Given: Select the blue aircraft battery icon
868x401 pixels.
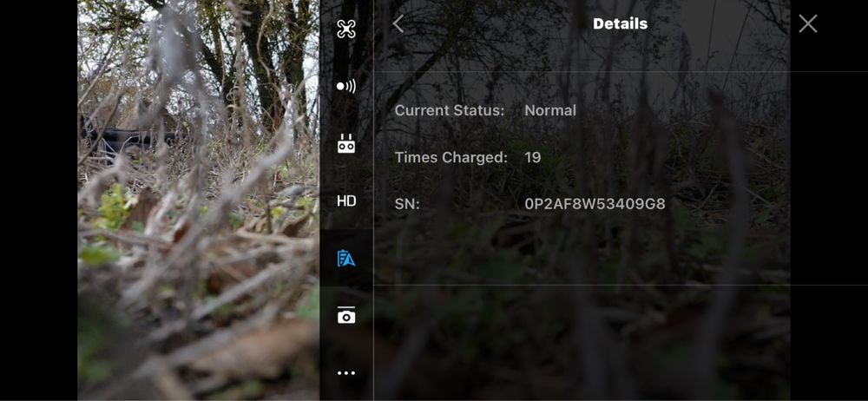Looking at the screenshot, I should (x=346, y=258).
